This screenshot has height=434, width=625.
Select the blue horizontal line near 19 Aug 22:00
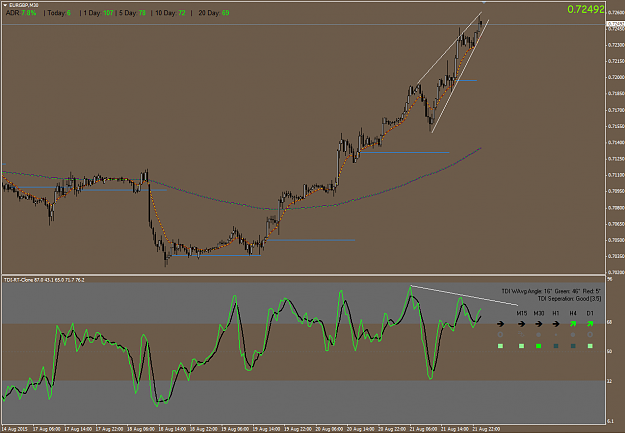(x=311, y=240)
